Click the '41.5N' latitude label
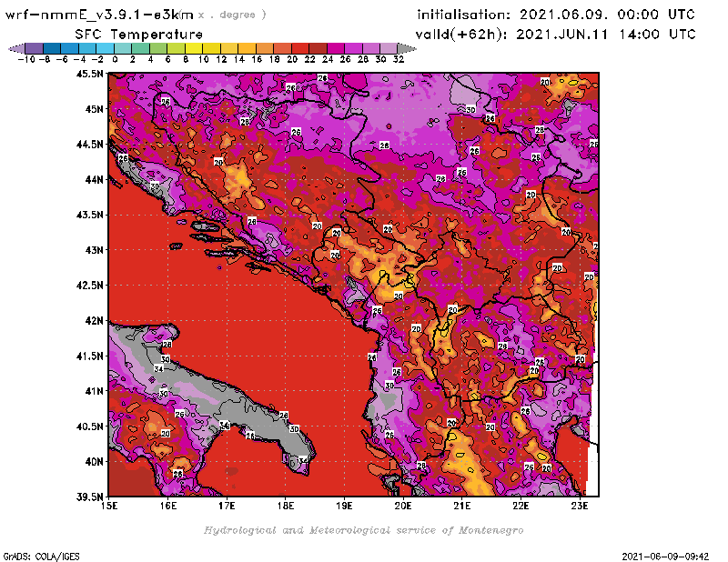The image size is (728, 562). click(x=89, y=356)
